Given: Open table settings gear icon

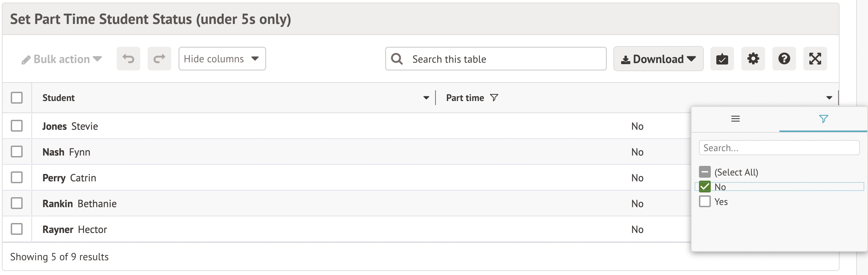Looking at the screenshot, I should point(753,59).
